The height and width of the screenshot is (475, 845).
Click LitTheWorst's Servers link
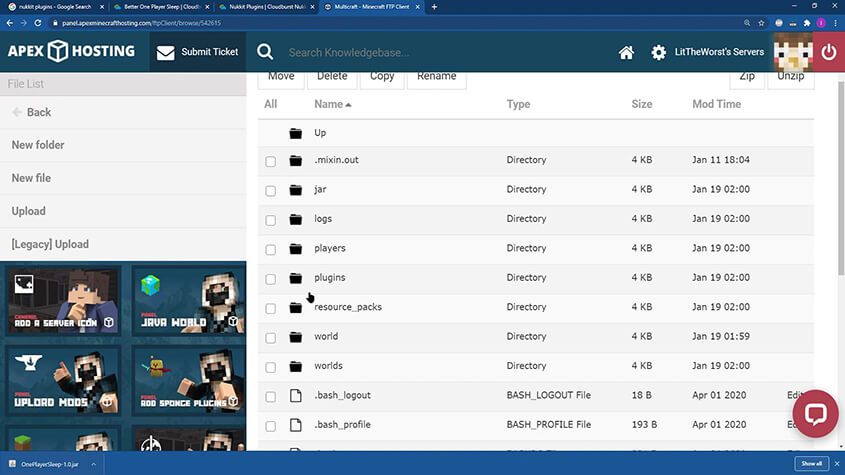pyautogui.click(x=719, y=52)
